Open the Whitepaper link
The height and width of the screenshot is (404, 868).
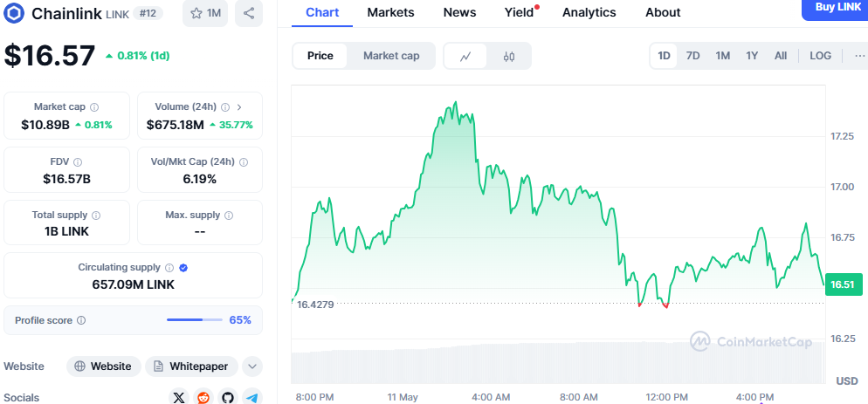click(x=192, y=366)
